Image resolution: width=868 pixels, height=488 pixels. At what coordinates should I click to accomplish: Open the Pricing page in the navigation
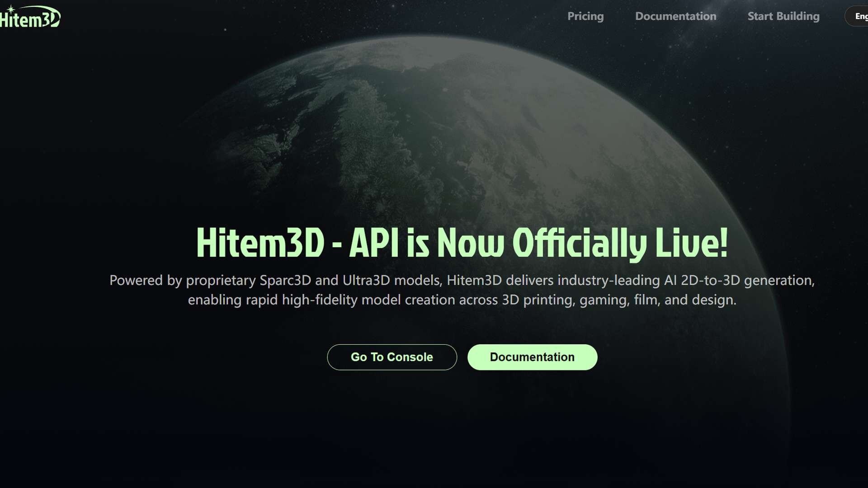(585, 16)
